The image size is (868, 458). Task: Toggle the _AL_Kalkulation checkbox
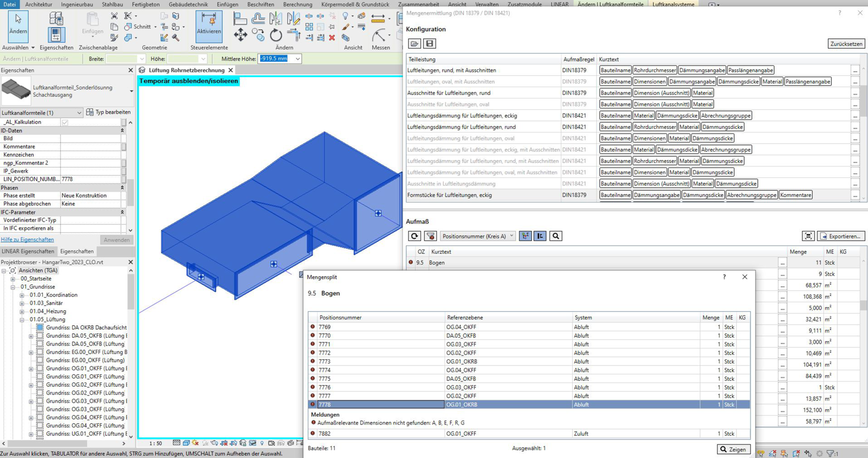click(65, 122)
